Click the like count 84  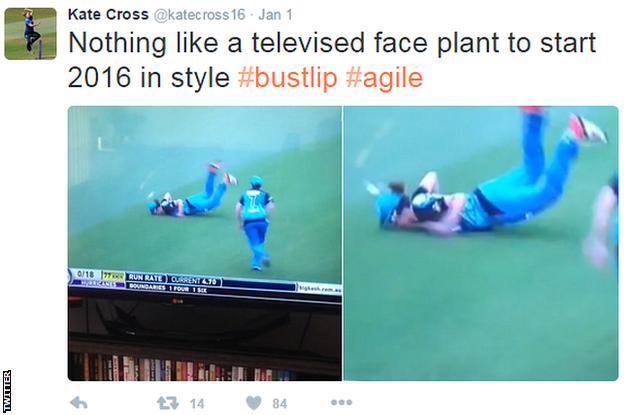pos(279,404)
